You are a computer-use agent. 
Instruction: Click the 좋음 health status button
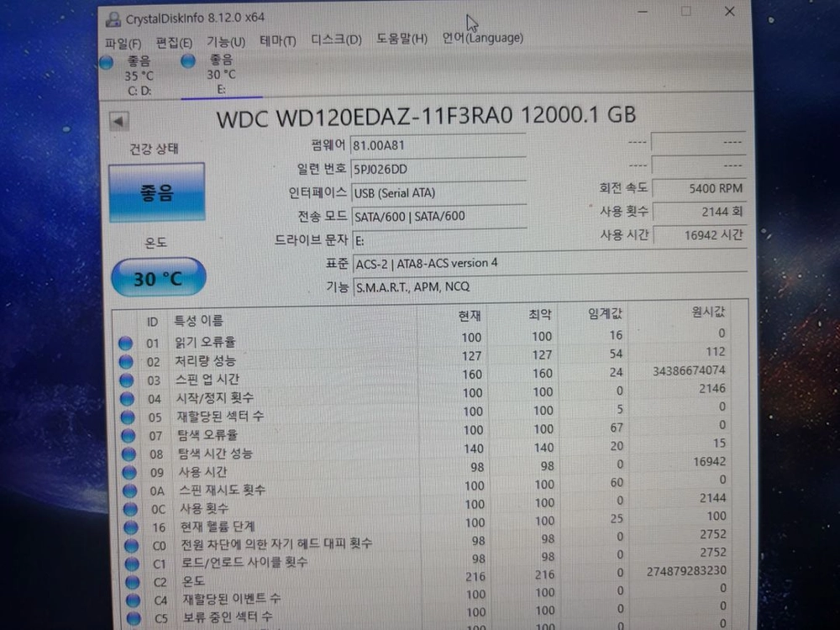coord(156,192)
